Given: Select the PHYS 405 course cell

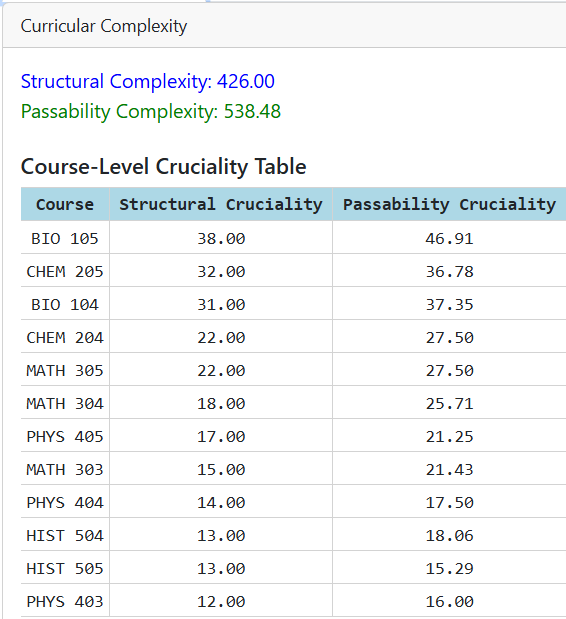Looking at the screenshot, I should pyautogui.click(x=65, y=437).
